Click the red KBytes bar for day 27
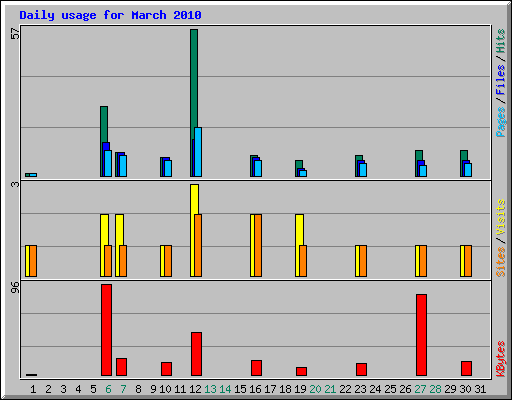 pyautogui.click(x=421, y=335)
